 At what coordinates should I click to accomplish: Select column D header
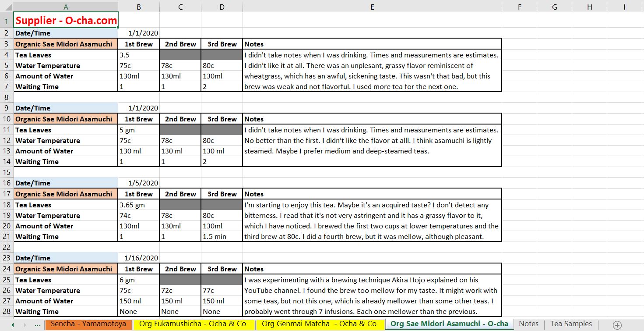222,7
